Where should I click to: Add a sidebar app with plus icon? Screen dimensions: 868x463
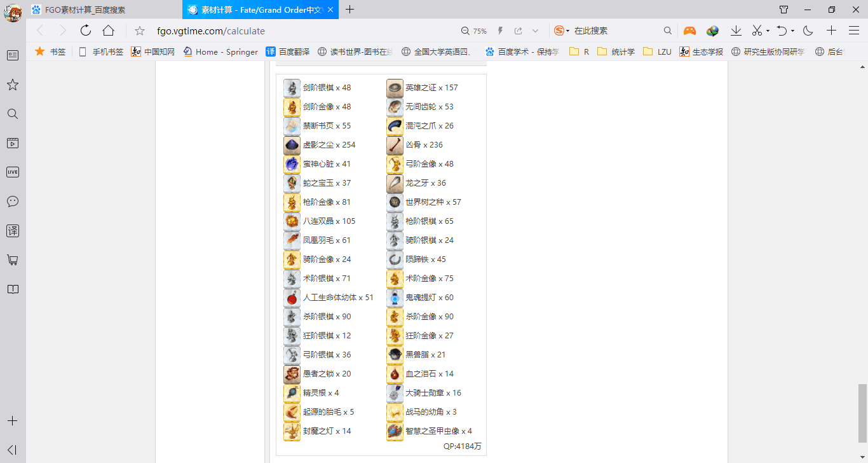point(13,421)
